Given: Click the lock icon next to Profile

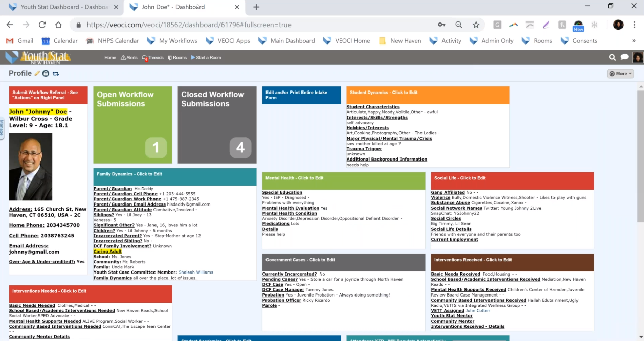Looking at the screenshot, I should (x=46, y=74).
